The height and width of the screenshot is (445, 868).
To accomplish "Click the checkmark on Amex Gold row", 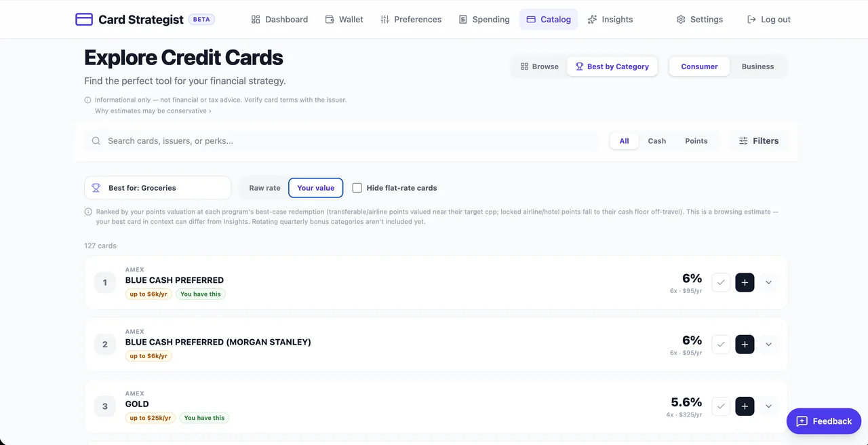I will tap(721, 406).
